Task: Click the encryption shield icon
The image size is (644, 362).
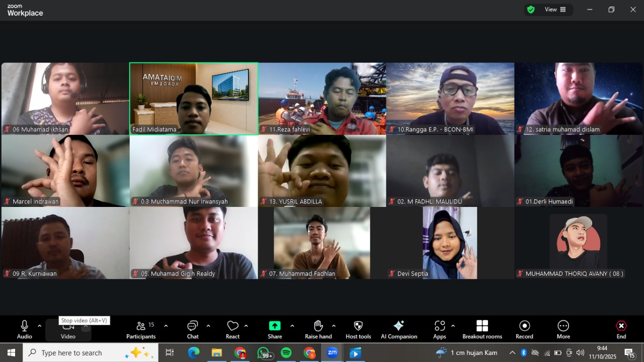Action: (x=531, y=10)
